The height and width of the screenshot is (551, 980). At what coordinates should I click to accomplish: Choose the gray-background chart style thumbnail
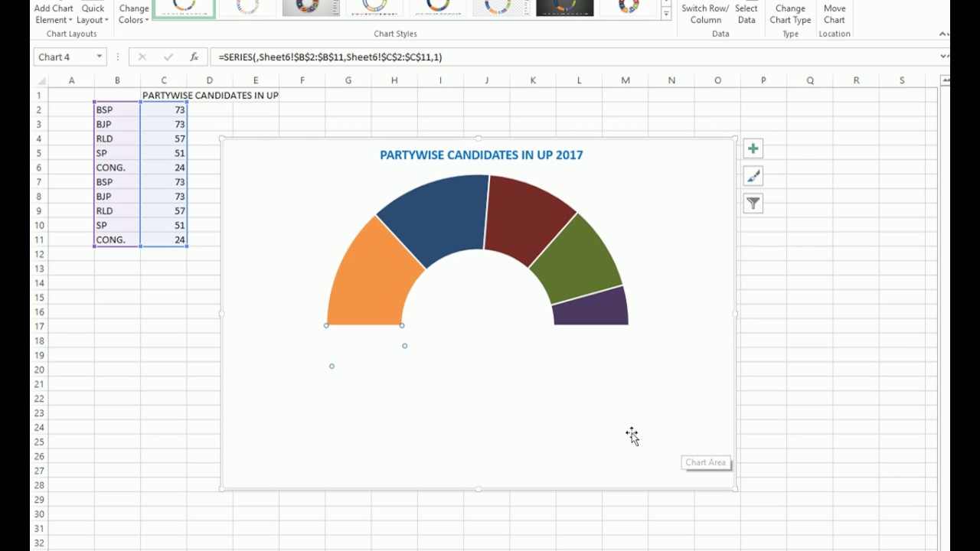tap(311, 8)
